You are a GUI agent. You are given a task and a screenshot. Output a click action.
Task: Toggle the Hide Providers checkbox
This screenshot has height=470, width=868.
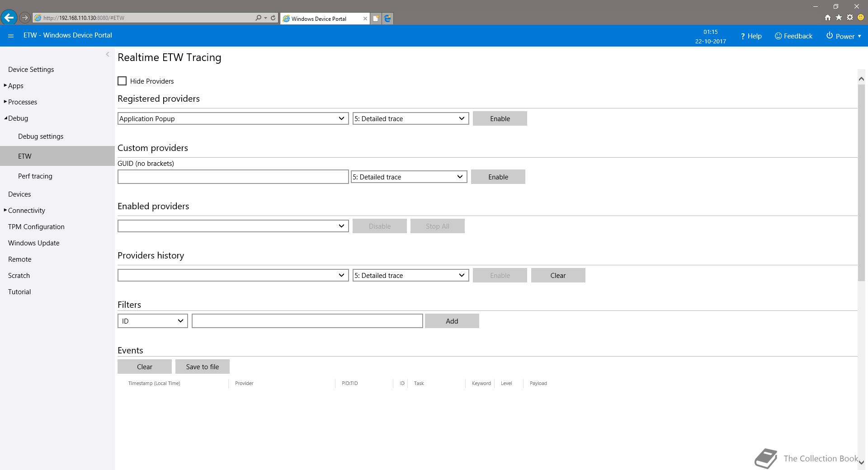[122, 81]
